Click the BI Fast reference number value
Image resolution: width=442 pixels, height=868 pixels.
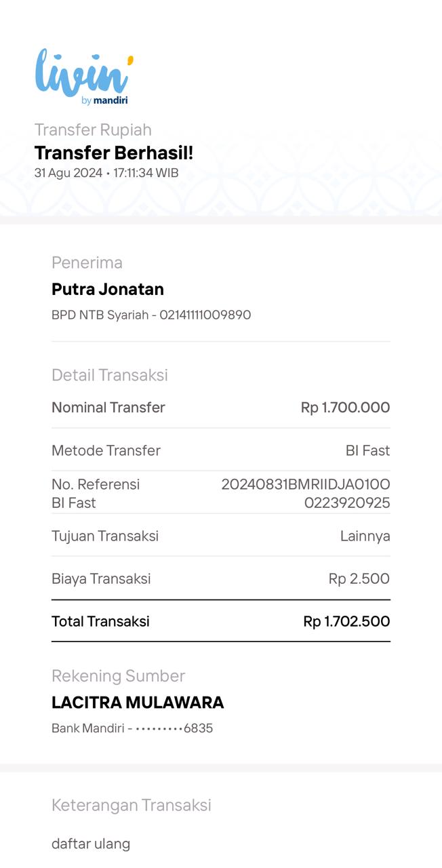[x=306, y=494]
